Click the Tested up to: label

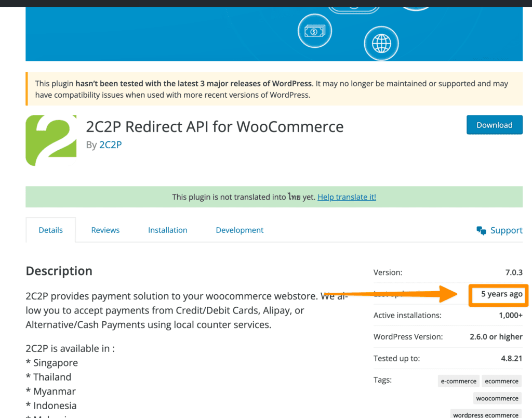tap(396, 358)
